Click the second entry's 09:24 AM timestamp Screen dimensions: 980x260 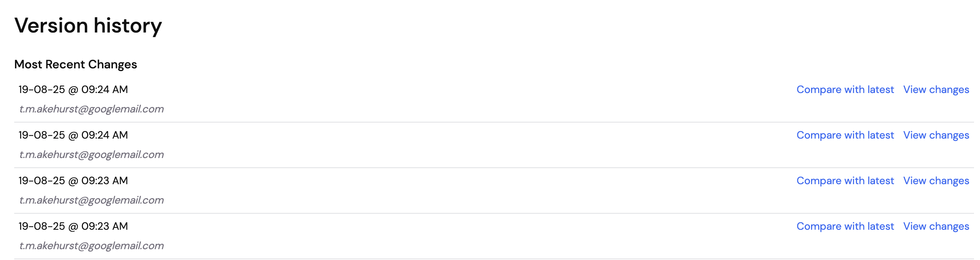tap(73, 135)
